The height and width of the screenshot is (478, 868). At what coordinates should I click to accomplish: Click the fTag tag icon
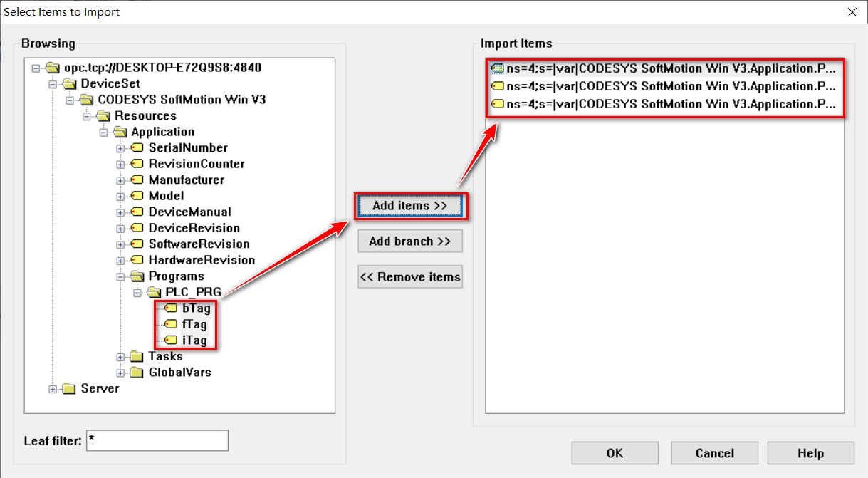[x=171, y=324]
